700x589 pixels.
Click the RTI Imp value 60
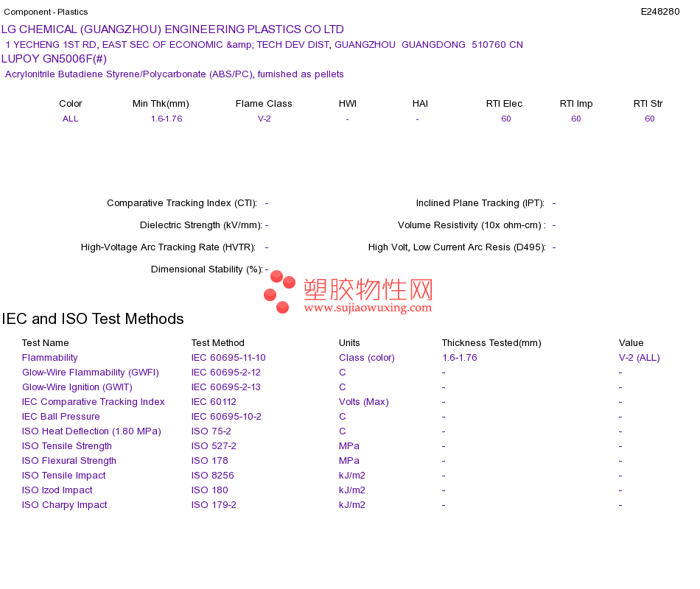576,119
